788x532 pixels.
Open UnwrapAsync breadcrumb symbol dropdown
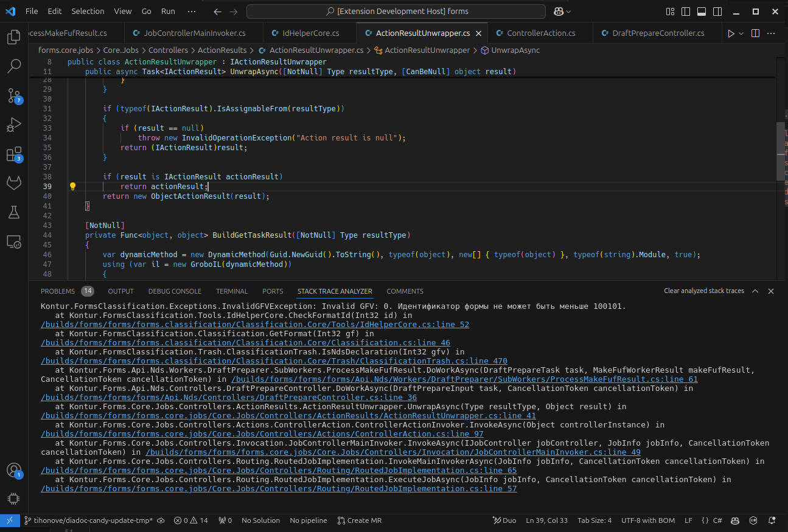[x=511, y=50]
